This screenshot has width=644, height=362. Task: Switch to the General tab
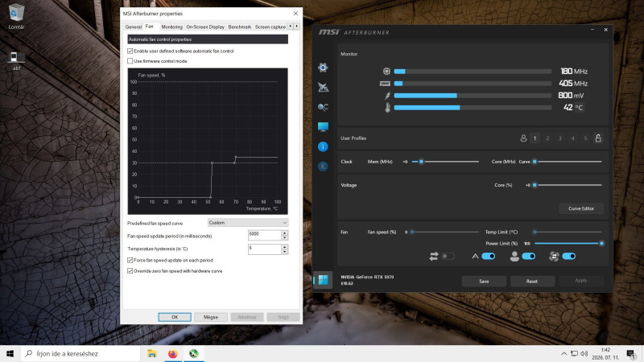tap(134, 27)
